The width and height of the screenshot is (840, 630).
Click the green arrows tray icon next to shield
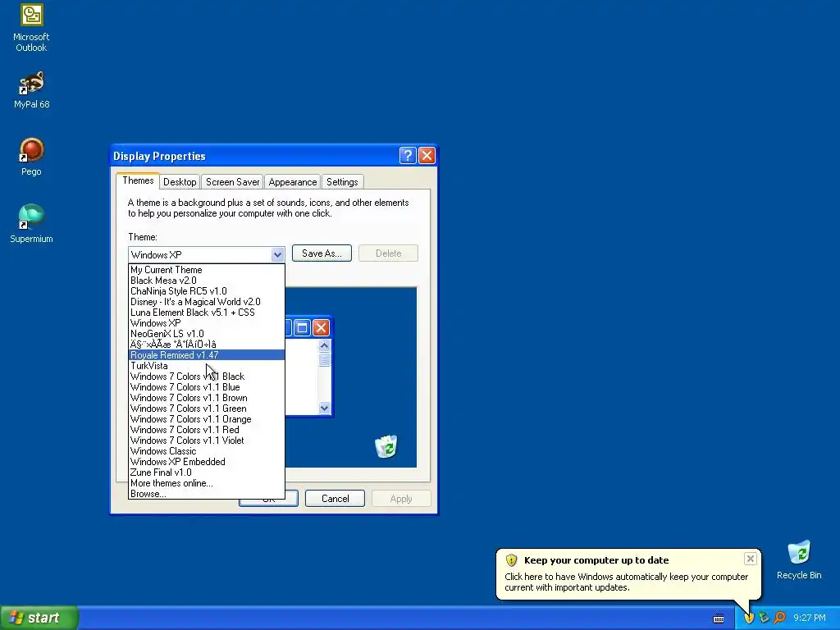[764, 618]
